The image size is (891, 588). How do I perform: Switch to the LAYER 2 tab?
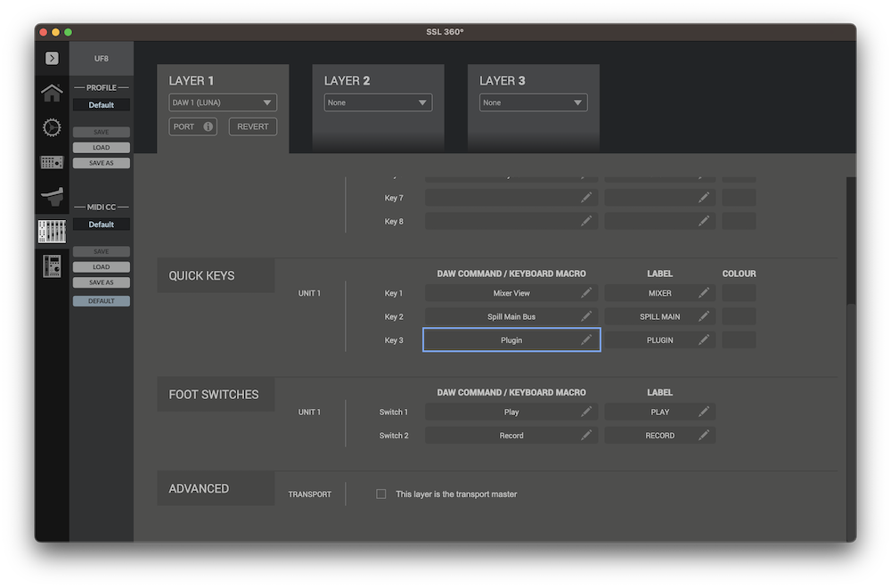point(347,81)
